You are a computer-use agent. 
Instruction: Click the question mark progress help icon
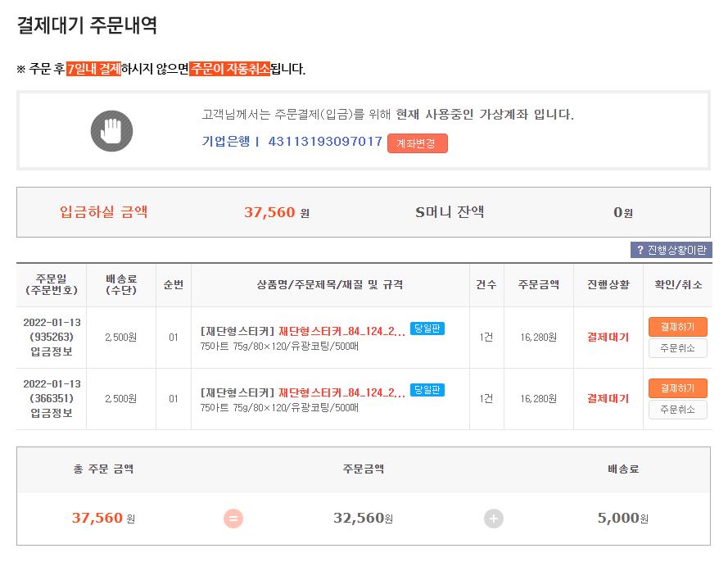(x=639, y=250)
